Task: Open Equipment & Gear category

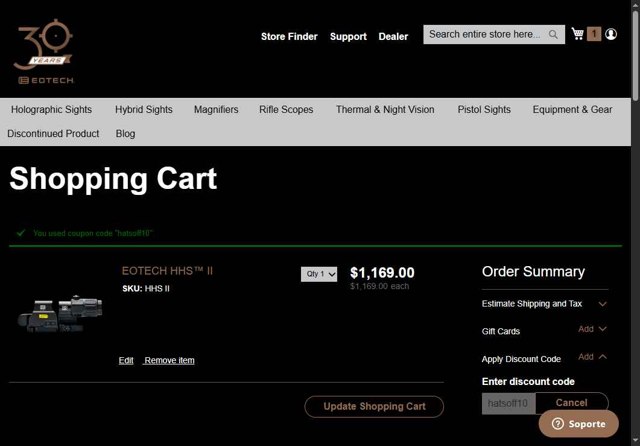Action: (572, 109)
